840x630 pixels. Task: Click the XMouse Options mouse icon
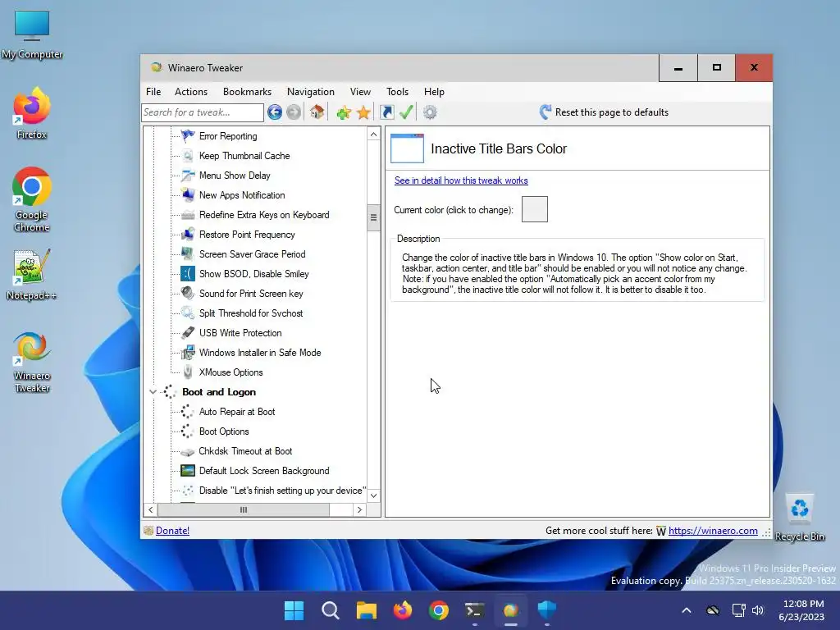188,372
